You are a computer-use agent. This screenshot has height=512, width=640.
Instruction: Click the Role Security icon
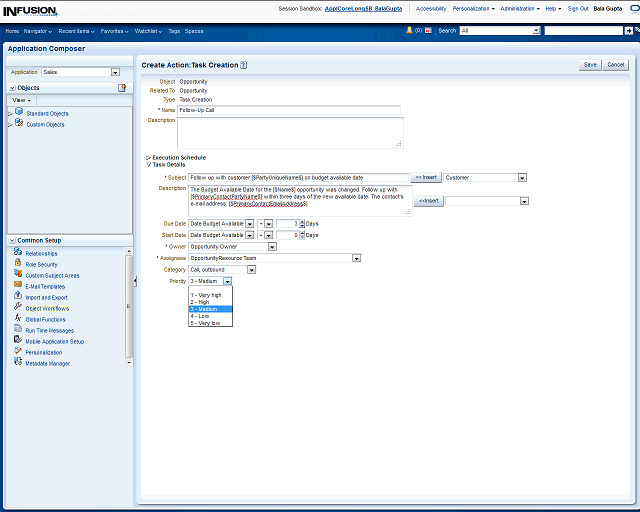[18, 264]
